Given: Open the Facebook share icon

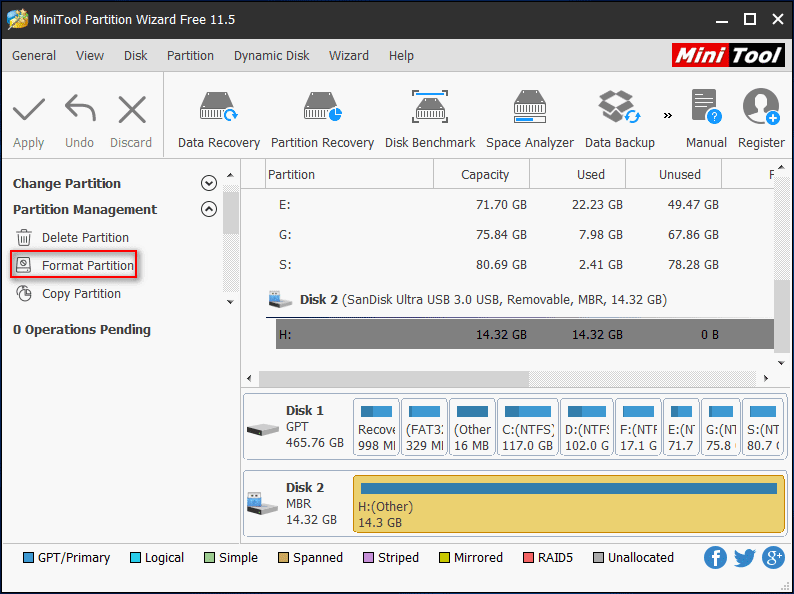Looking at the screenshot, I should (715, 558).
